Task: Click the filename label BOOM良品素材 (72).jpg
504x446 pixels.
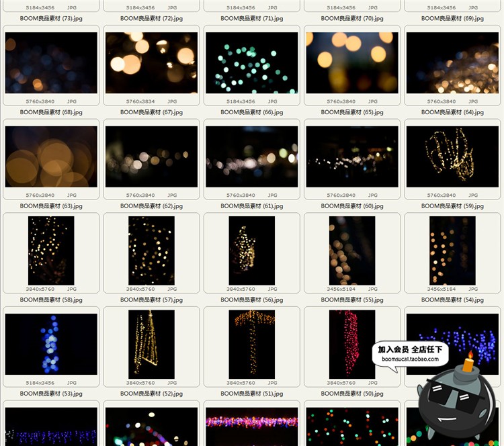Action: (151, 18)
